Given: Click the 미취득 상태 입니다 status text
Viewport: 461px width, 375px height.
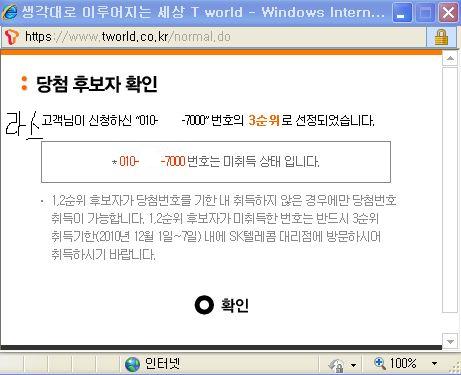Looking at the screenshot, I should 271,162.
